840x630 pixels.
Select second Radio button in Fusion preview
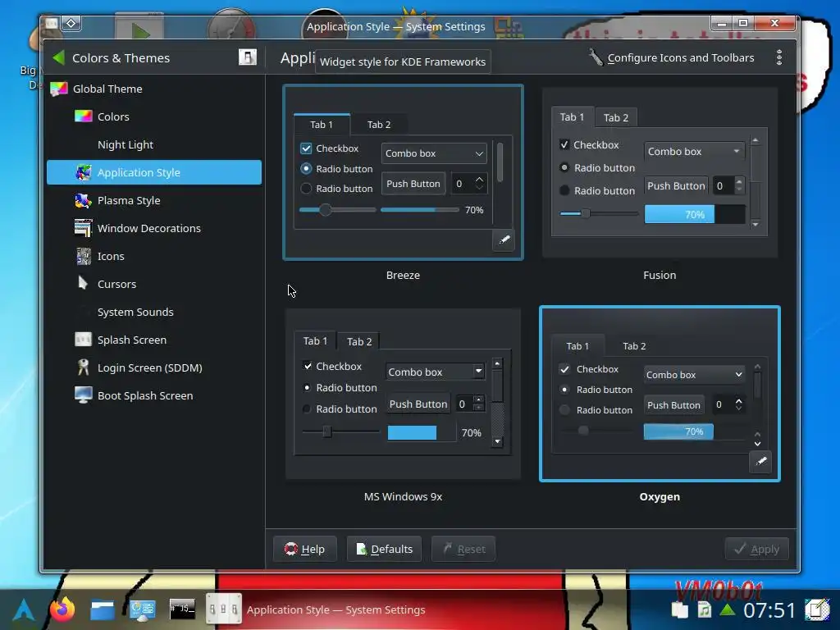click(564, 190)
